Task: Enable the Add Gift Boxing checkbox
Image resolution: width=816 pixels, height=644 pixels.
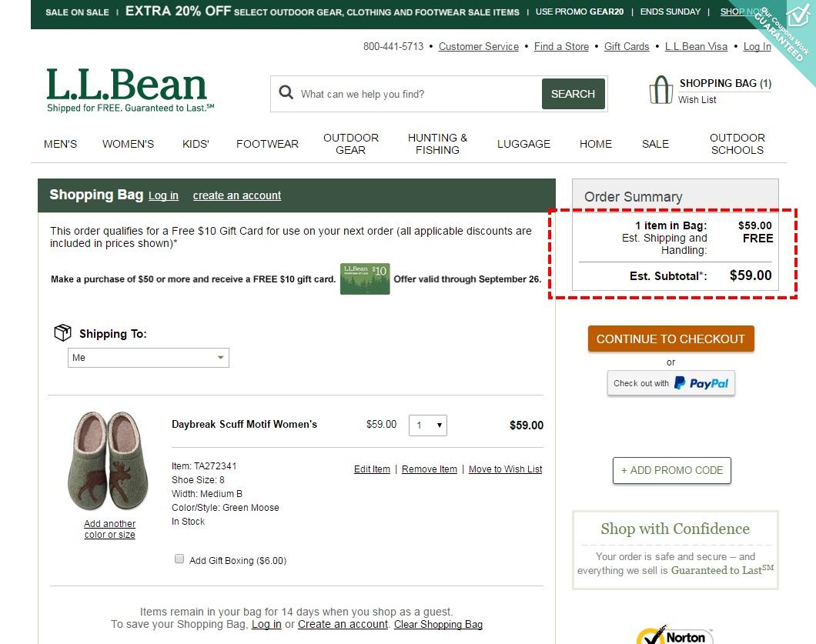Action: click(x=179, y=559)
